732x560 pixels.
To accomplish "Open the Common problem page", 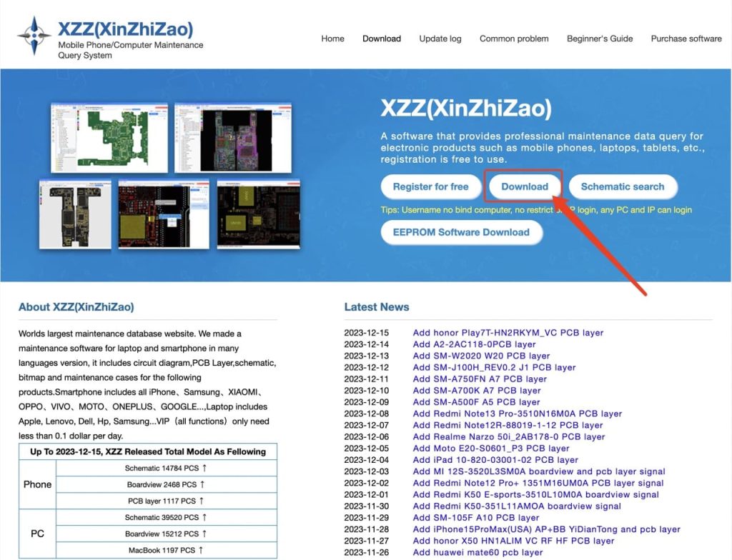I will 513,39.
